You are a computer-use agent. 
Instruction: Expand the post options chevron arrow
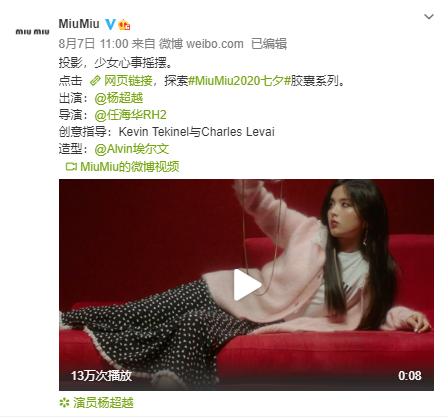click(x=429, y=16)
